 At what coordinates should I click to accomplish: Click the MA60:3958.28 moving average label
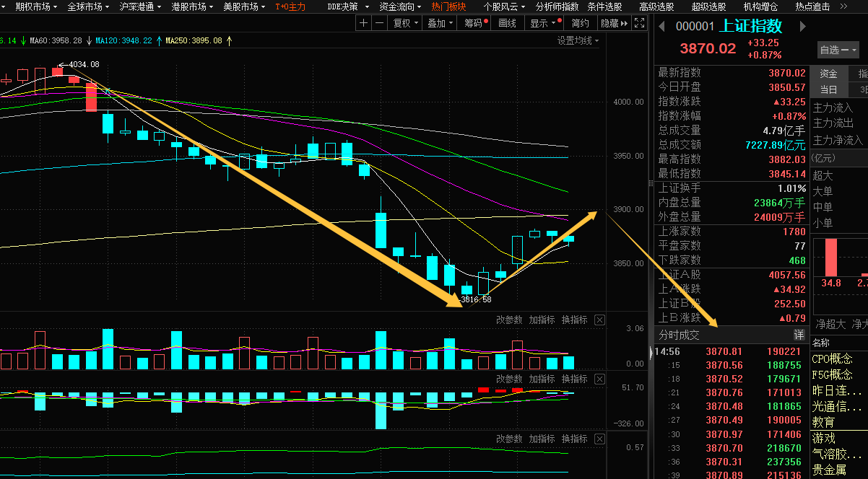point(56,41)
